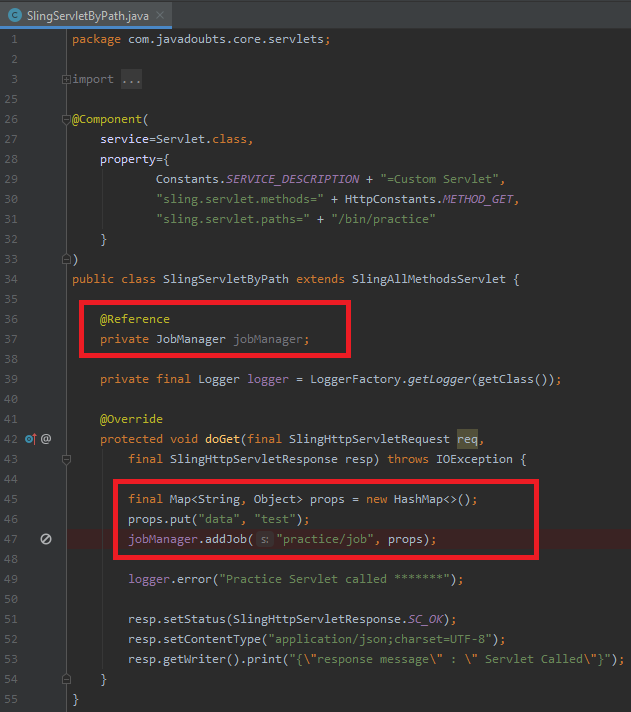Screen dimensions: 631x712
Task: Click line number 34 in the gutter
Action: click(x=11, y=279)
